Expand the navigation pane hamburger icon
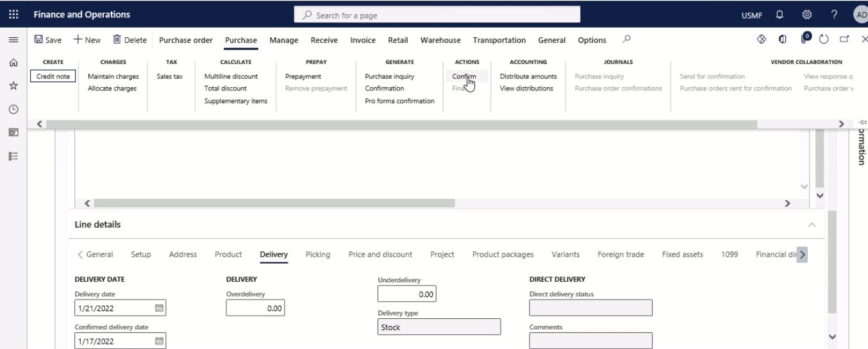 [13, 40]
